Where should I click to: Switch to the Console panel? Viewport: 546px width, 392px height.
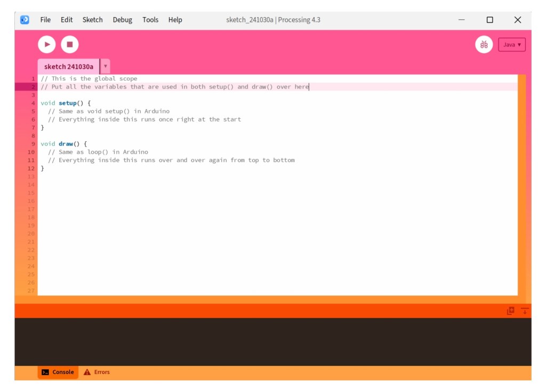point(58,372)
